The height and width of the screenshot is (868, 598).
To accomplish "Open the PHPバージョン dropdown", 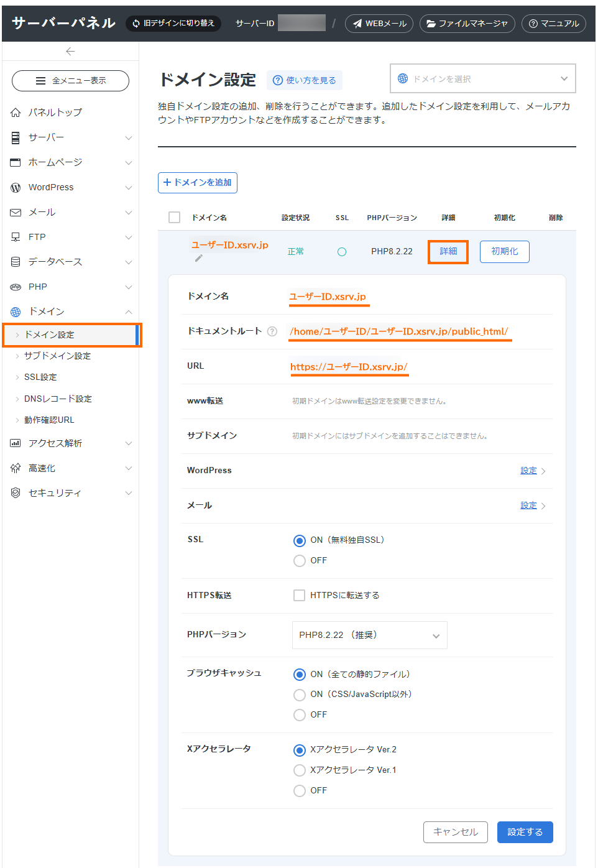I will click(x=370, y=635).
